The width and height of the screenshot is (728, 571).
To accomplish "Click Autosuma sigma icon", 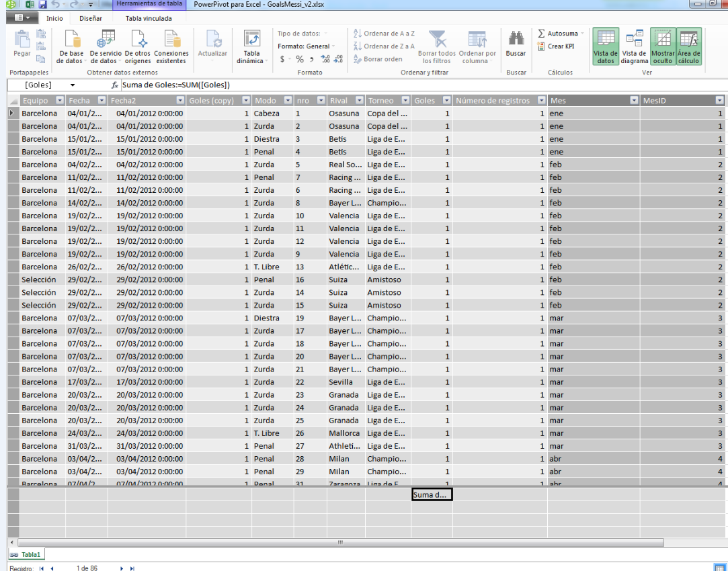I will coord(541,34).
